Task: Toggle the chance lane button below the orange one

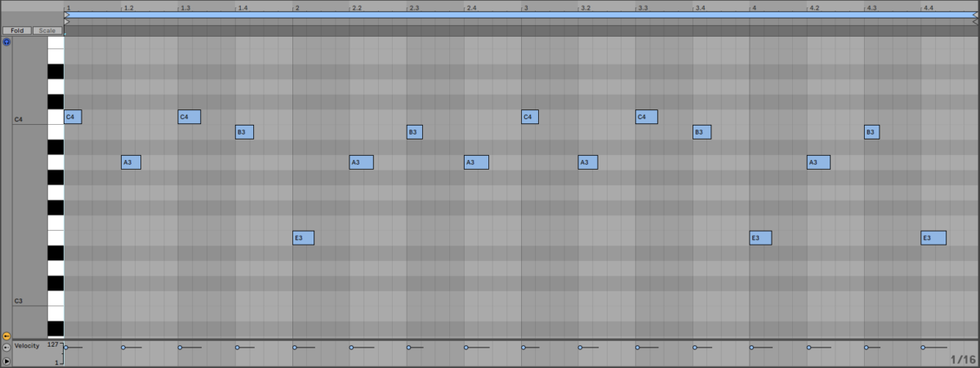Action: pos(7,348)
